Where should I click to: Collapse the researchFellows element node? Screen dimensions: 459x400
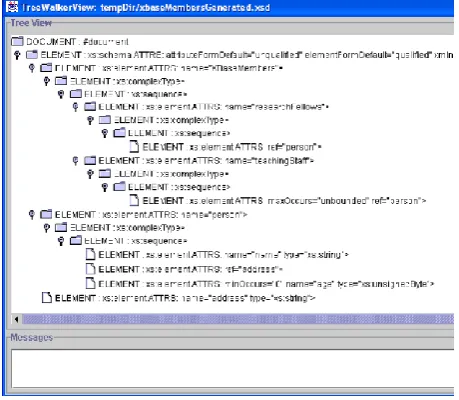coord(75,107)
